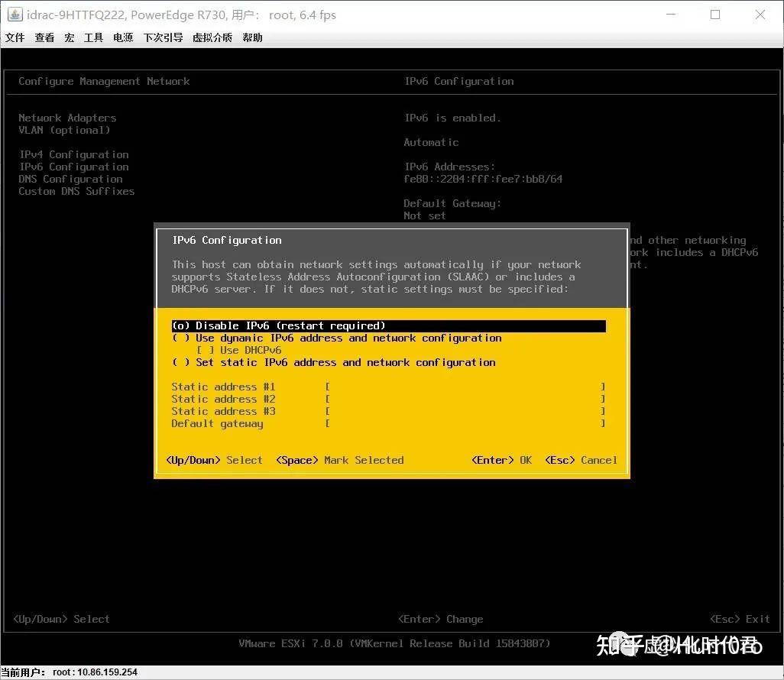The height and width of the screenshot is (680, 784).
Task: Open the 文件 (File) menu
Action: (15, 37)
